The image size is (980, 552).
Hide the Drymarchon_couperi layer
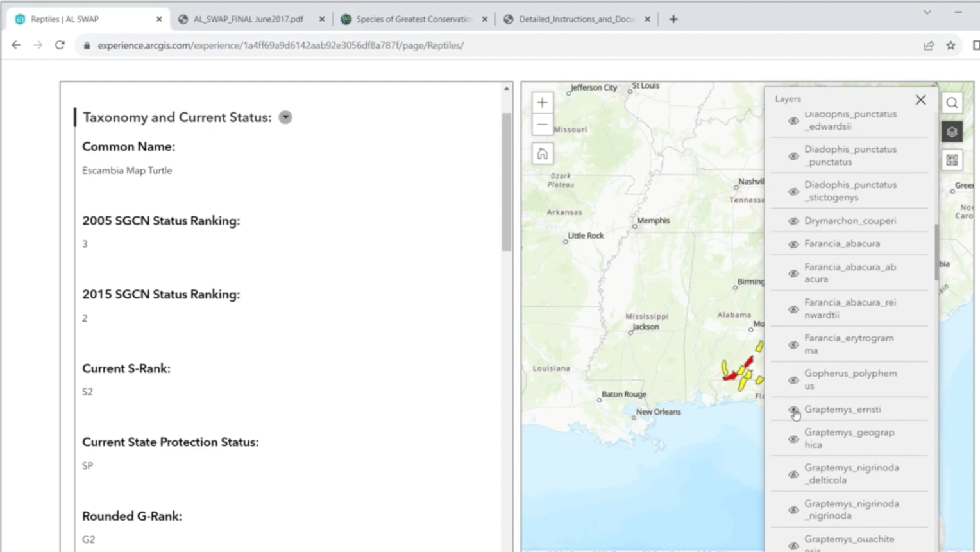click(793, 220)
